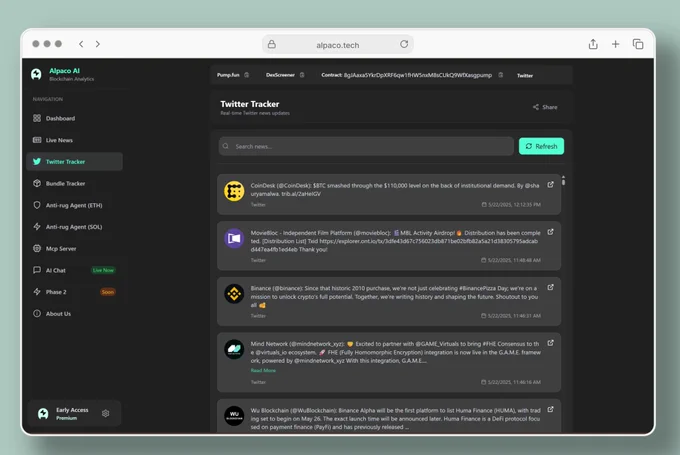Reload the alpaco.tech page
Image resolution: width=680 pixels, height=455 pixels.
(x=404, y=44)
